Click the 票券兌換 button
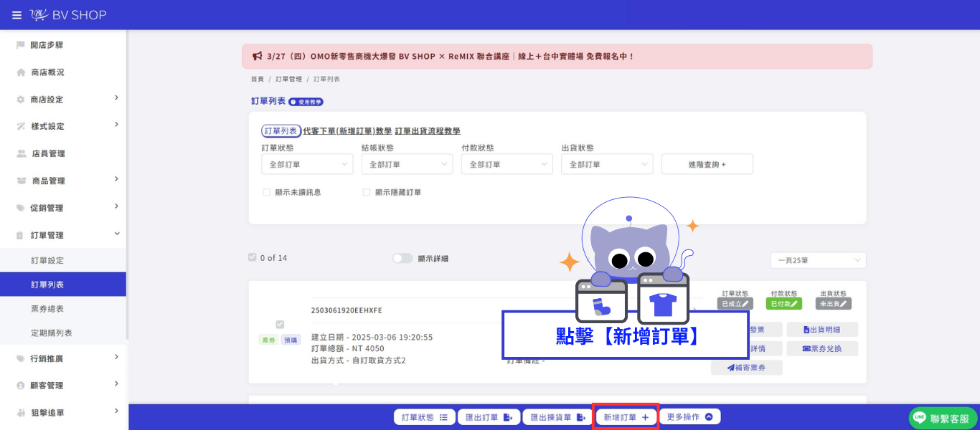Viewport: 980px width, 430px height. point(822,349)
